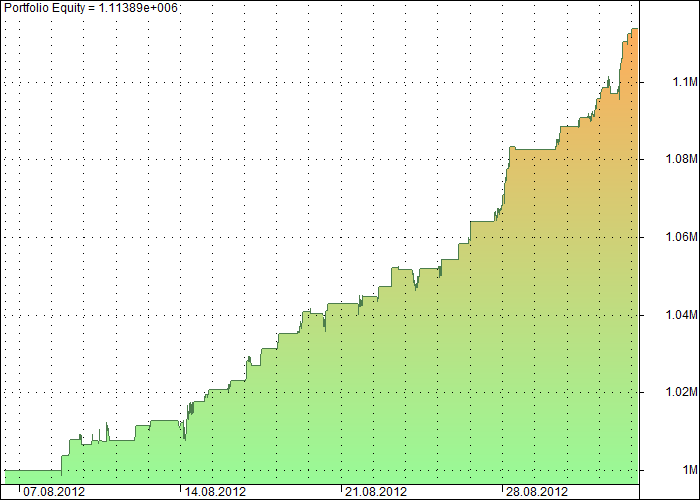Click the 1.04M value axis label
Viewport: 700px width, 500px height.
[681, 315]
